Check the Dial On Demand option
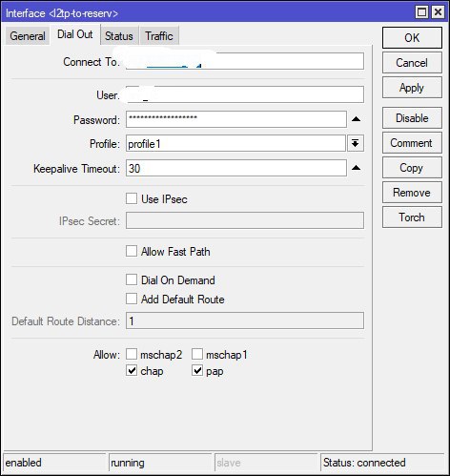The width and height of the screenshot is (450, 476). click(132, 279)
